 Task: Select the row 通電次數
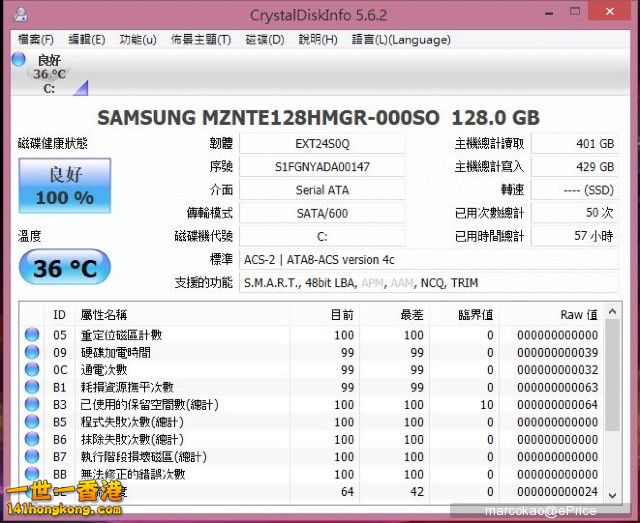(312, 369)
